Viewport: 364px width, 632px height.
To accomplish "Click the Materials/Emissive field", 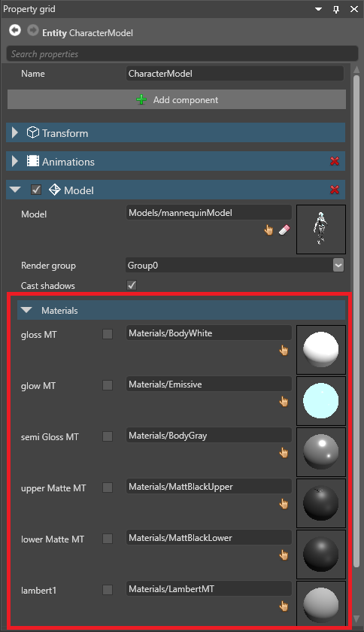I will (209, 384).
